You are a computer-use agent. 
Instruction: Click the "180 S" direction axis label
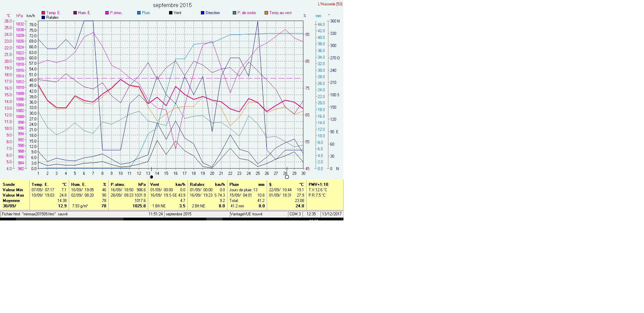(335, 95)
